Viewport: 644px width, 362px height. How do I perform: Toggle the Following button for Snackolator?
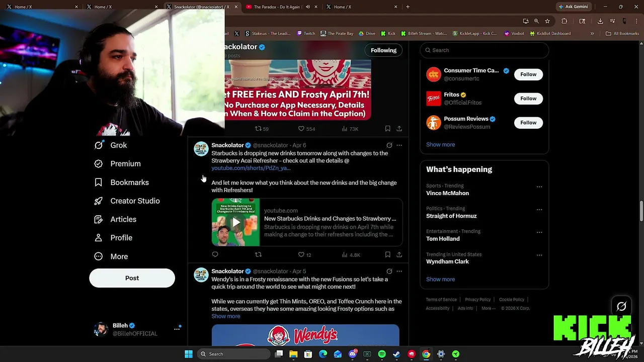(383, 50)
